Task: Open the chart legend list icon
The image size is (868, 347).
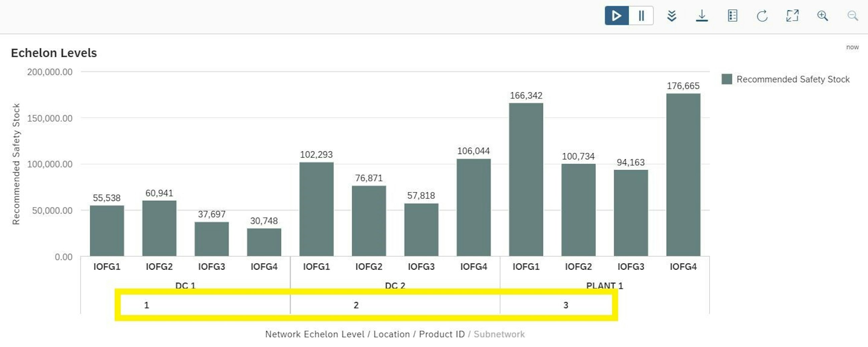Action: (732, 15)
